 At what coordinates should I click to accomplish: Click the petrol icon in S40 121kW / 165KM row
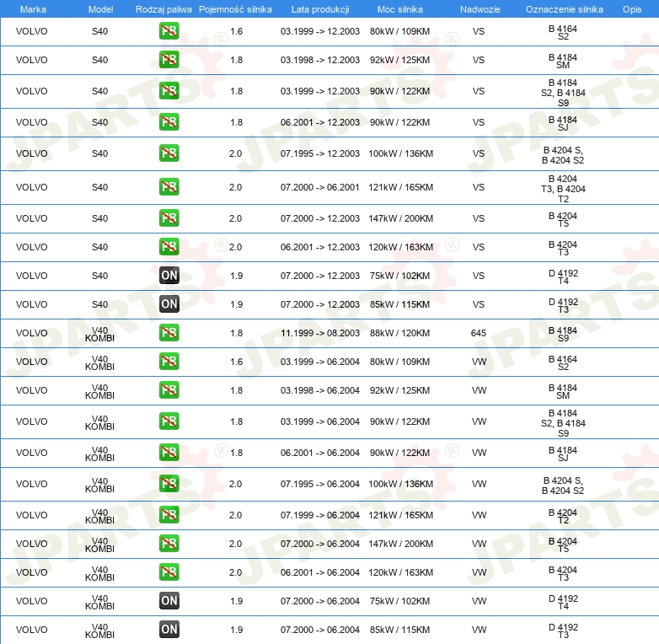tap(169, 187)
